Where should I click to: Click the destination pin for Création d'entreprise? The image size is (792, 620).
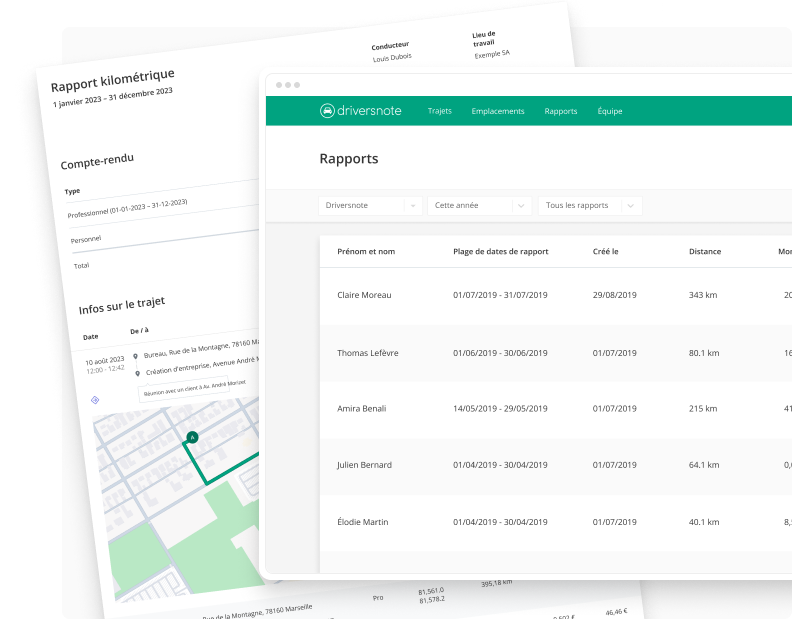[x=136, y=372]
